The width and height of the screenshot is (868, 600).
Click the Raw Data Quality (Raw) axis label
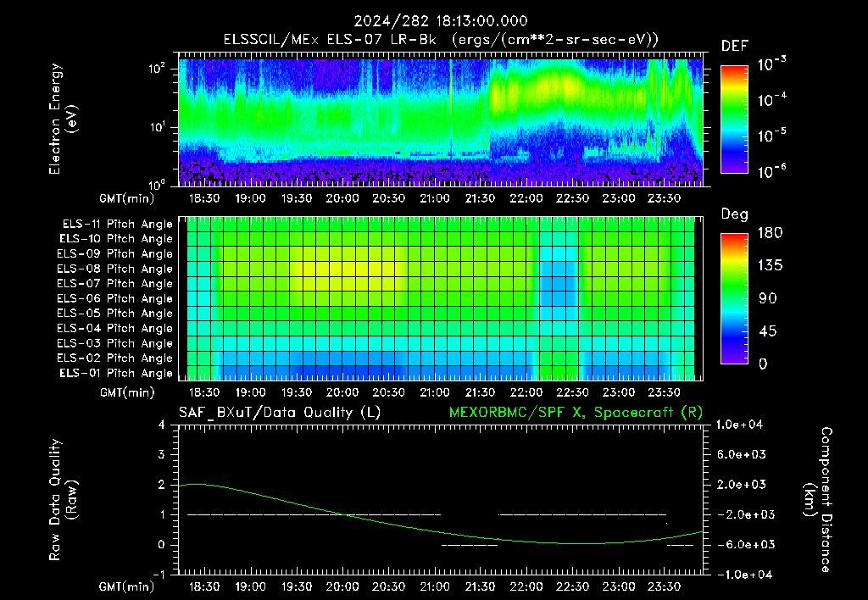coord(63,500)
